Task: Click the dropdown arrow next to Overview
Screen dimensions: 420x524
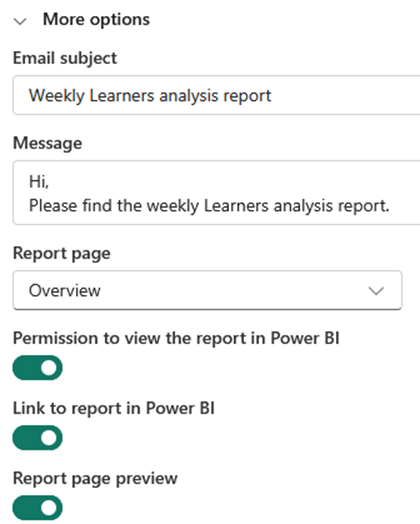Action: pyautogui.click(x=376, y=291)
